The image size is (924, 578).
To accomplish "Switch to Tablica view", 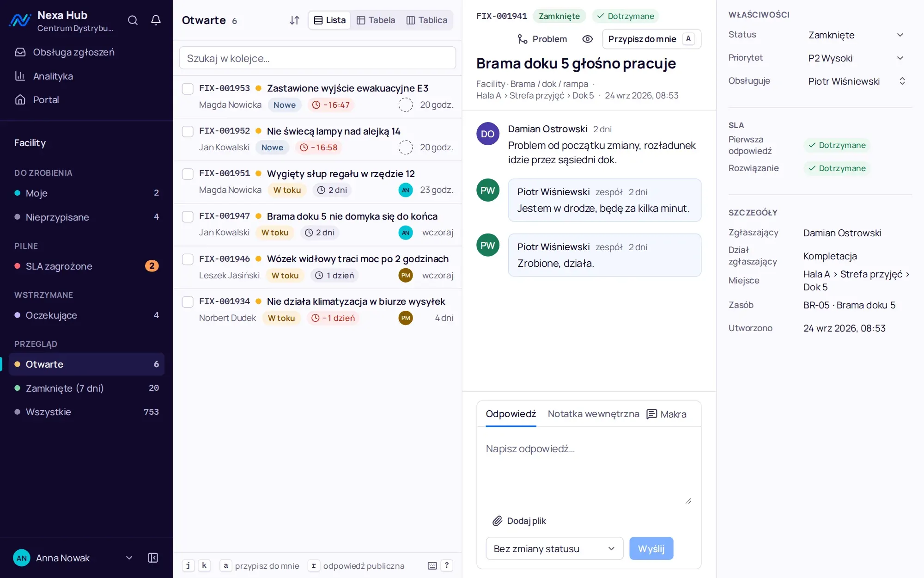I will tap(426, 20).
